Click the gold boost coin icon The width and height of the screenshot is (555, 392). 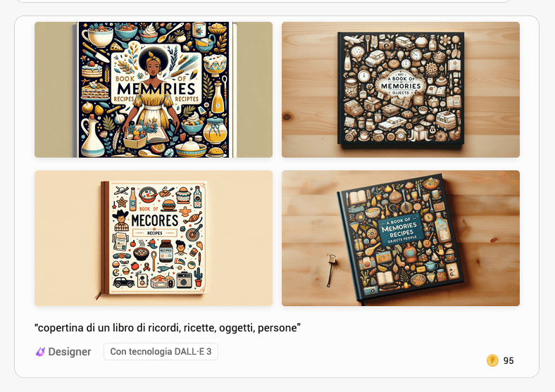[x=492, y=360]
